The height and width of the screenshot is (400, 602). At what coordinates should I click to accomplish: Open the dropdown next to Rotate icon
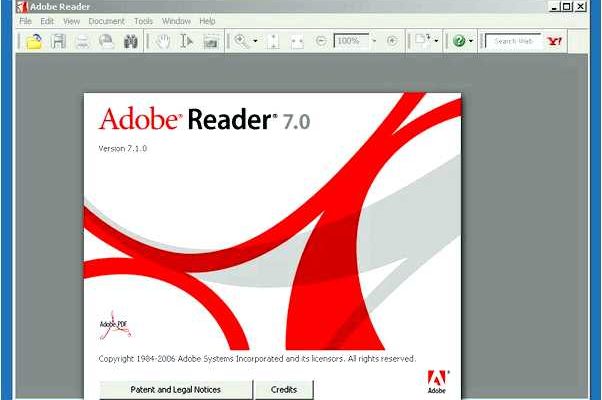436,40
